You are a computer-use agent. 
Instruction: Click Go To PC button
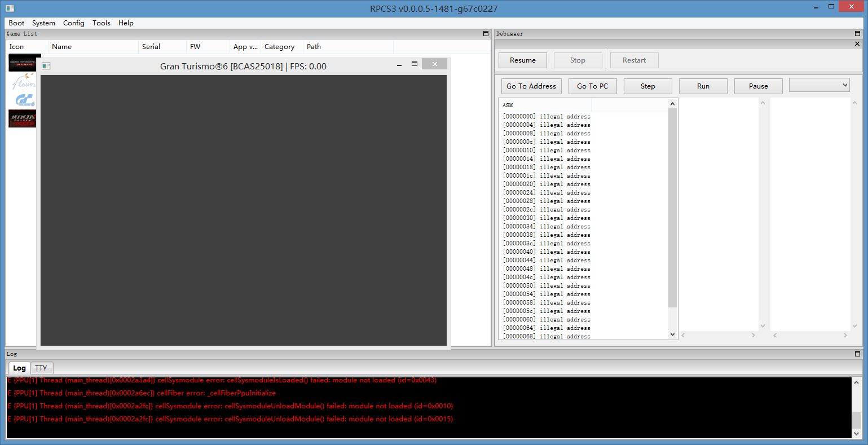pyautogui.click(x=592, y=86)
